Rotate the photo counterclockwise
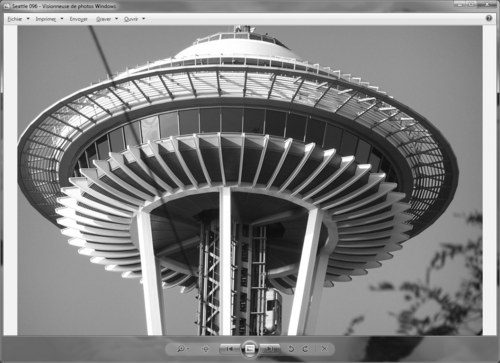This screenshot has height=363, width=500. (291, 349)
